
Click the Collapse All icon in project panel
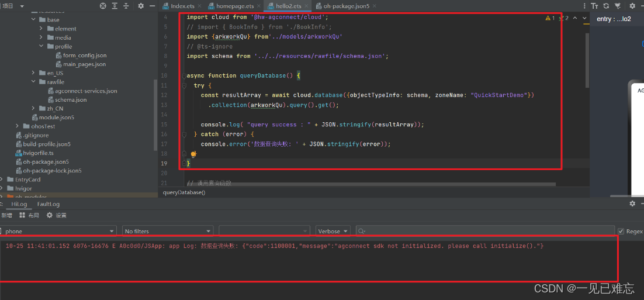pyautogui.click(x=126, y=6)
